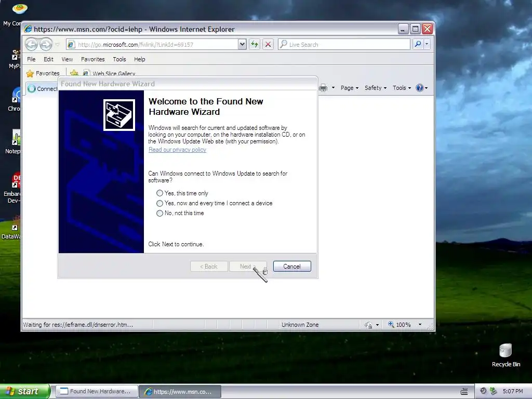Minimize the Internet Explorer window
532x399 pixels.
[403, 29]
